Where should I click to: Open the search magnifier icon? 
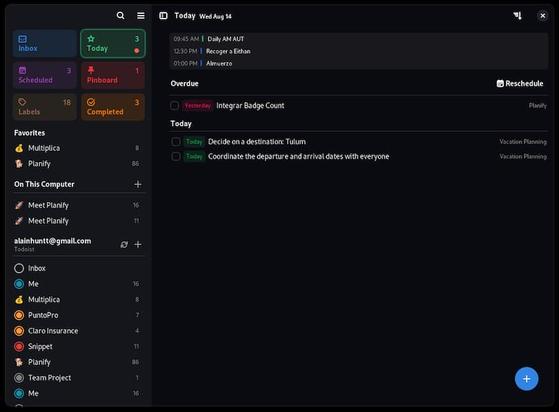(120, 15)
